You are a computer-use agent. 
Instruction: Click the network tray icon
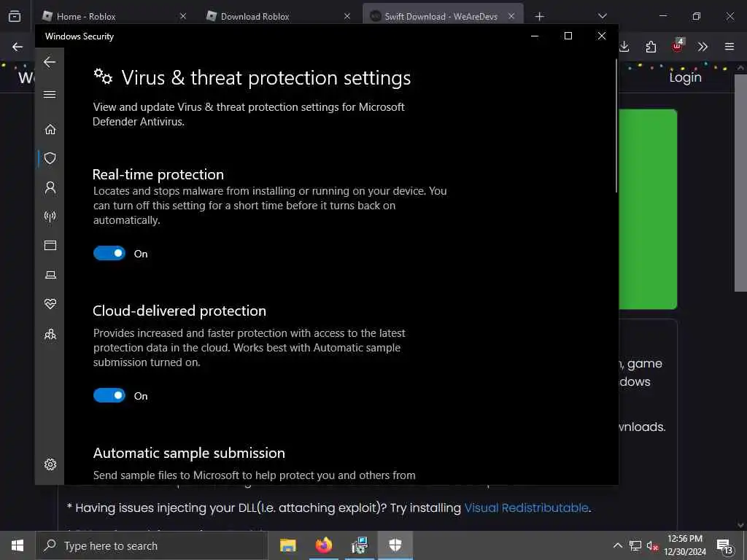click(x=635, y=545)
